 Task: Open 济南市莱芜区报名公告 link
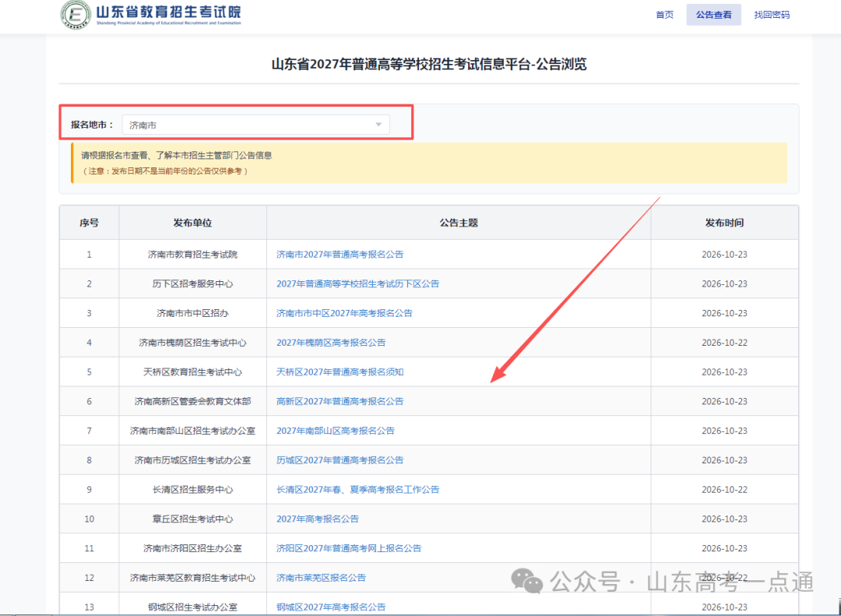point(321,578)
